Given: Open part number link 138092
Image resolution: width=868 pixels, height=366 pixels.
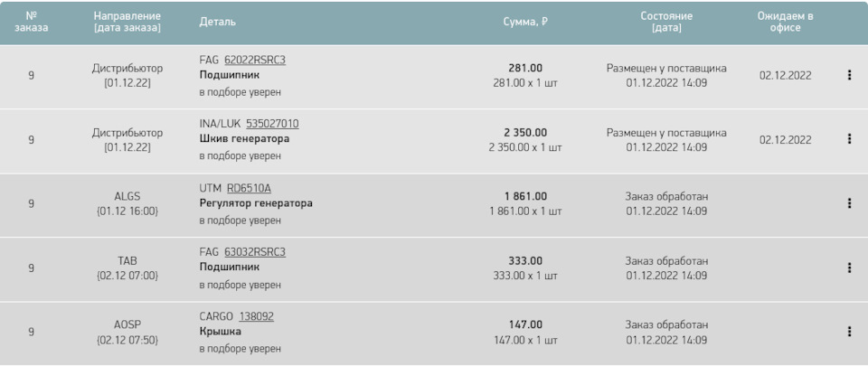Looking at the screenshot, I should coord(256,316).
